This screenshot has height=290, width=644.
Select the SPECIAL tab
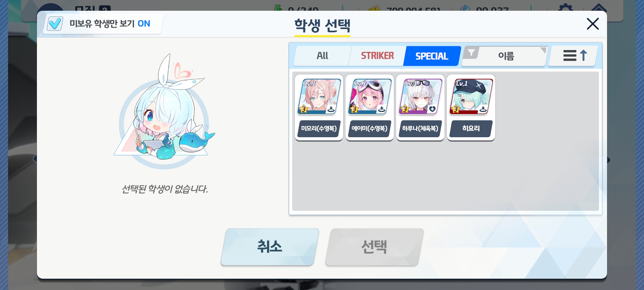tap(432, 56)
